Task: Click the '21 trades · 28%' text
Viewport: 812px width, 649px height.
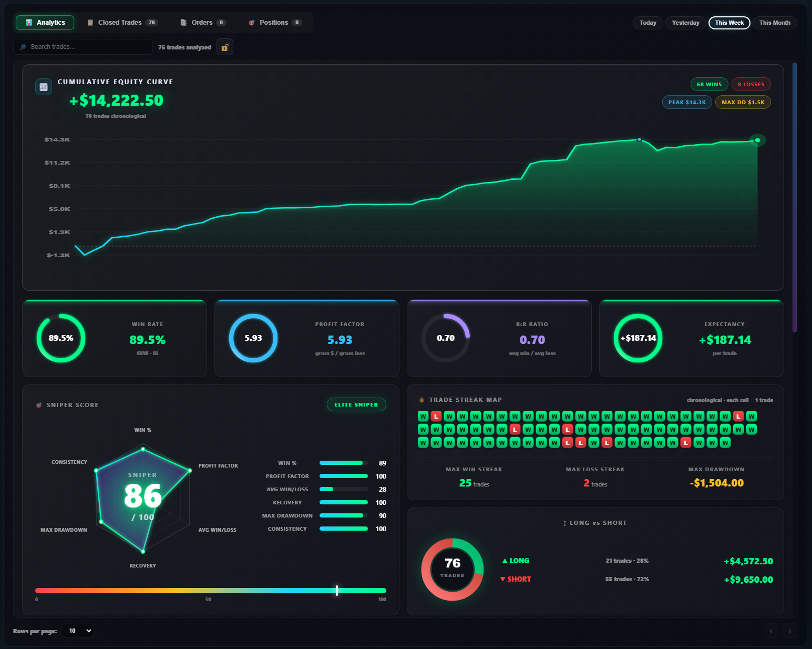Action: point(627,561)
